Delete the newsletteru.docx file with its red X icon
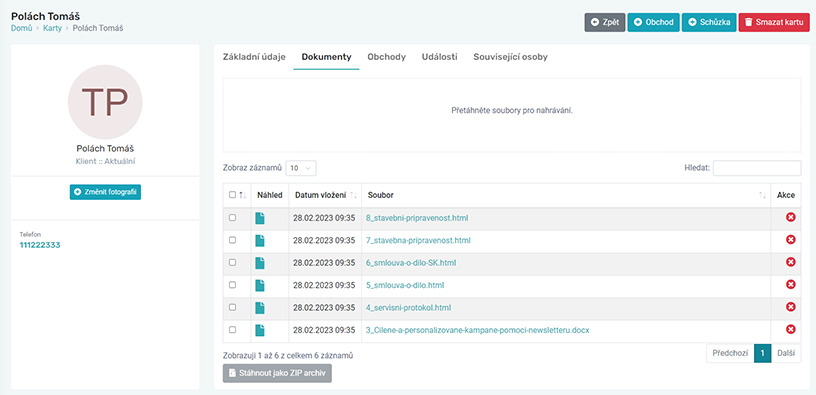This screenshot has height=395, width=816. [790, 329]
